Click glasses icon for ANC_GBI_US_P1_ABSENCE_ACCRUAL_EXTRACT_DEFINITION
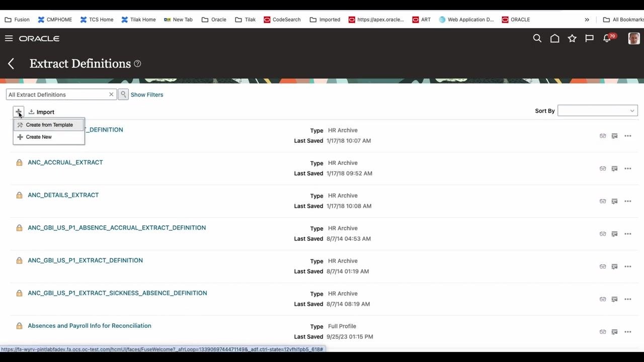This screenshot has height=362, width=644. point(603,234)
